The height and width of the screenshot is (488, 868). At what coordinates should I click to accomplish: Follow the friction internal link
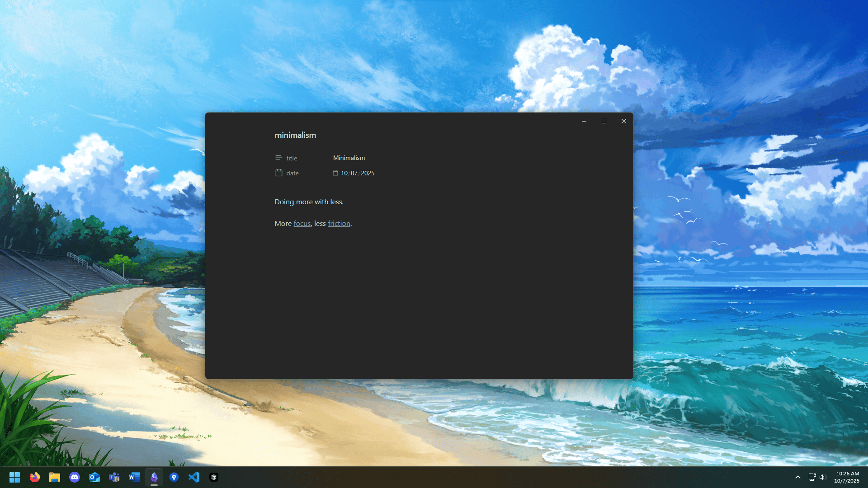[x=339, y=224]
